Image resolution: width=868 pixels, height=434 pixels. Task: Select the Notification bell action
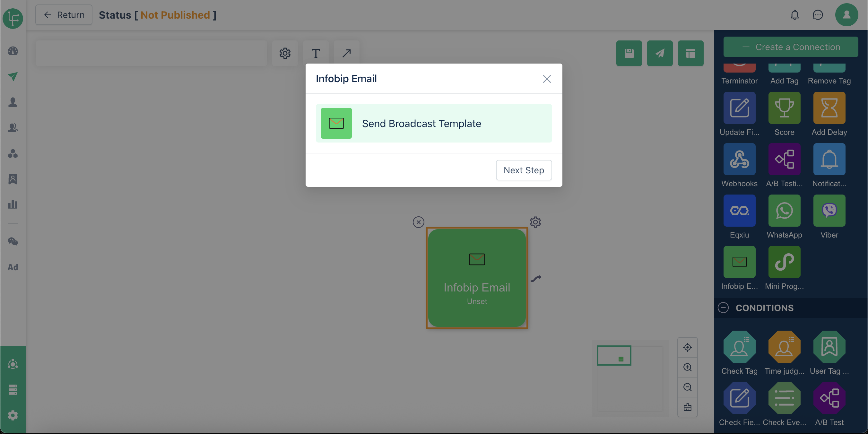point(829,159)
